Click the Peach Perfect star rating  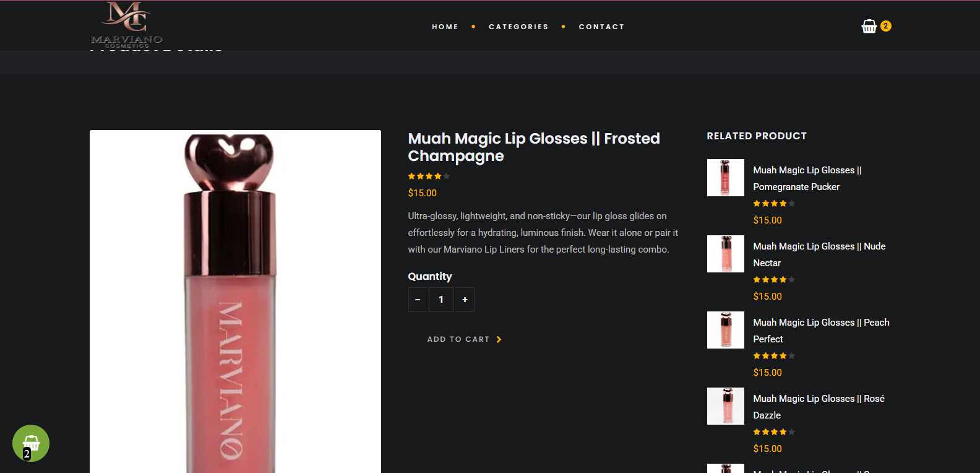pyautogui.click(x=774, y=356)
